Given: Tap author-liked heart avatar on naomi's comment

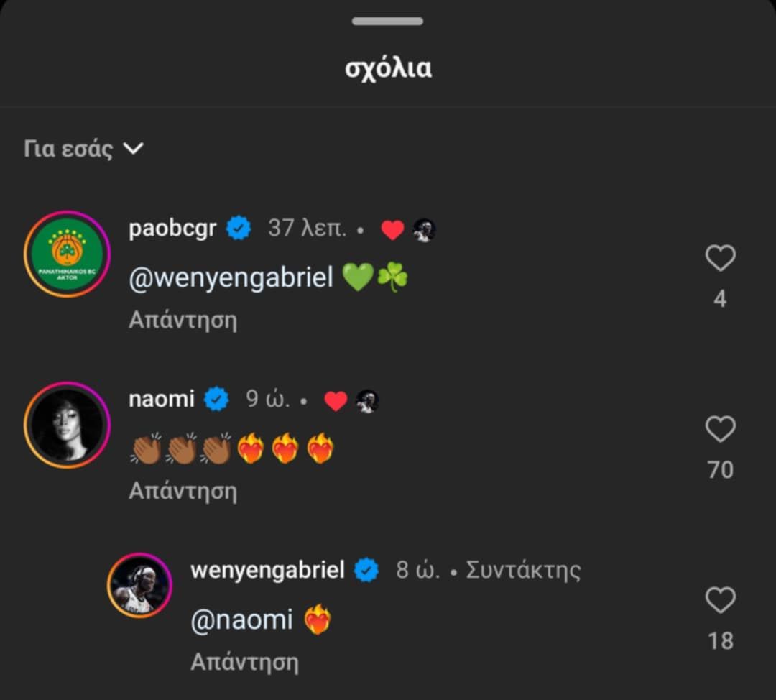Looking at the screenshot, I should coord(368,401).
